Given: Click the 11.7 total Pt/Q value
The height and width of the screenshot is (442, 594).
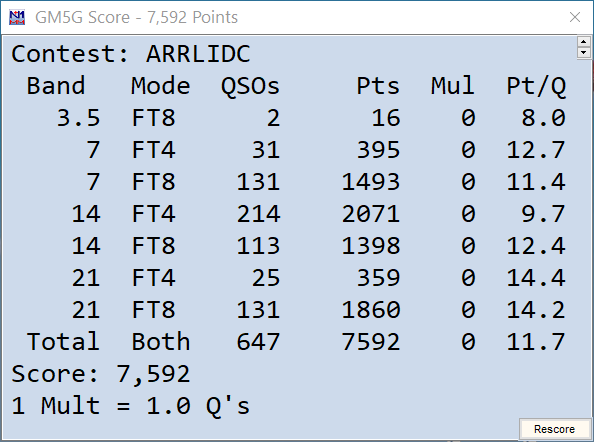Looking at the screenshot, I should pos(536,342).
